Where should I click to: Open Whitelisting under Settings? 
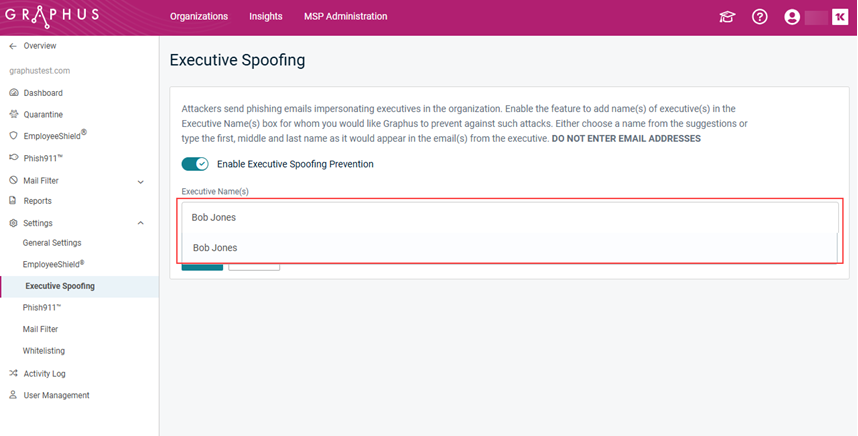tap(44, 351)
